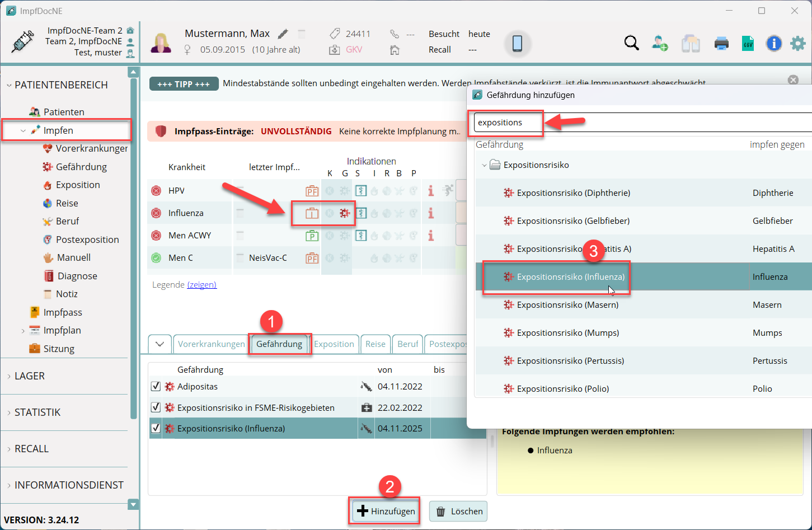Viewport: 812px width, 530px height.
Task: Click the magnifying glass search icon
Action: point(631,43)
